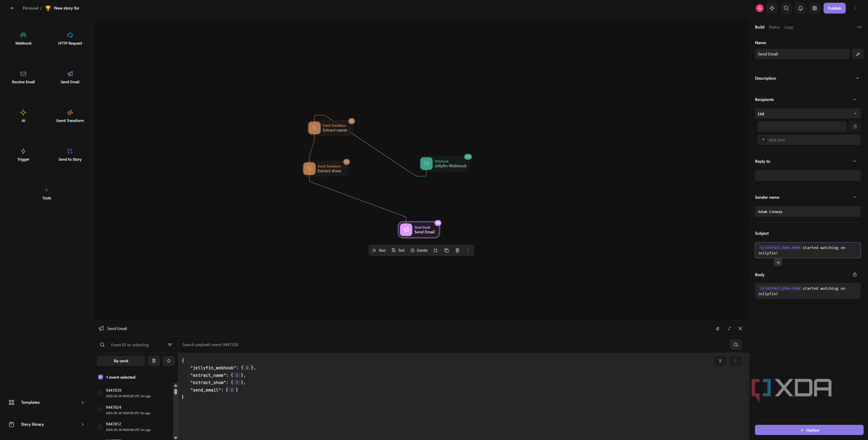868x440 pixels.
Task: Toggle the '1 event selected' checkbox
Action: [101, 377]
